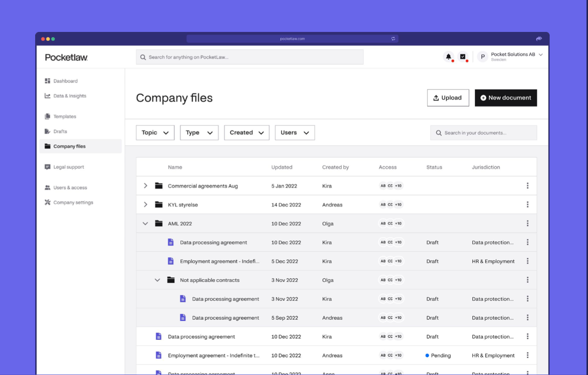Go to Dashboard in sidebar

tap(65, 81)
